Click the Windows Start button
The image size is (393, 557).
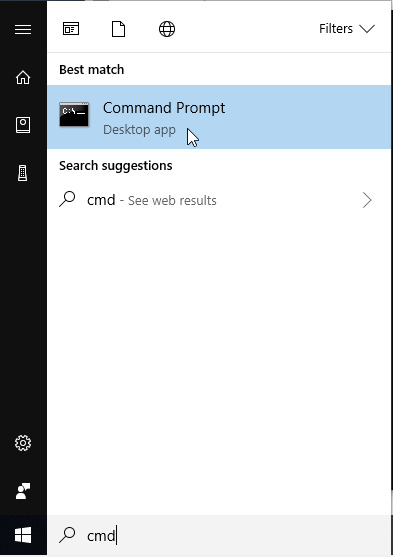click(x=23, y=535)
